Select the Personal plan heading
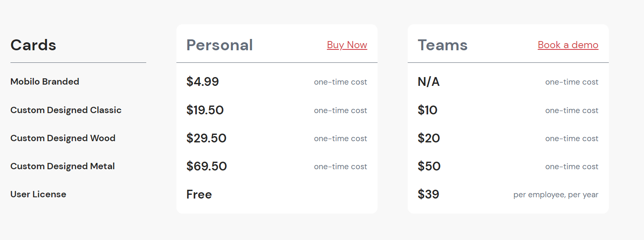 (220, 45)
